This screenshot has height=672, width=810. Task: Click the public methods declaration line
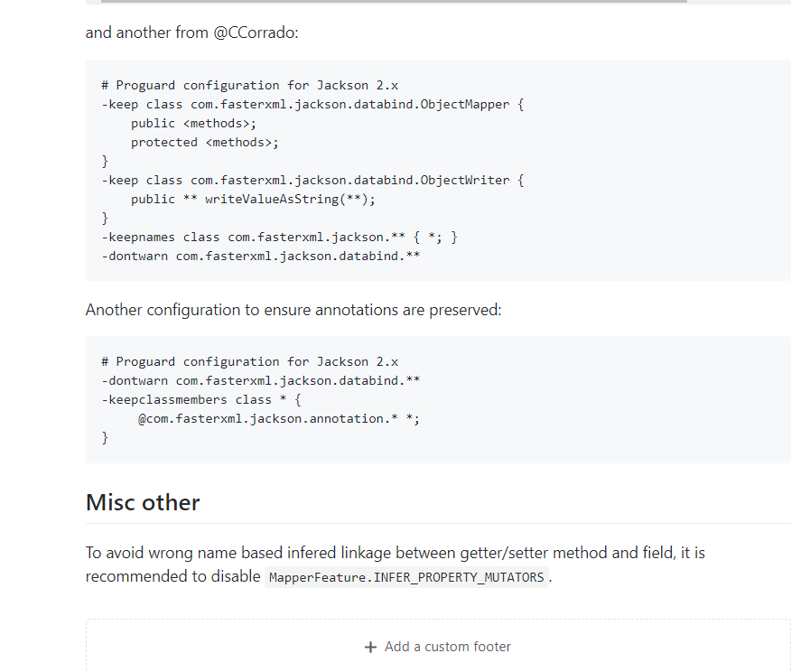(200, 123)
